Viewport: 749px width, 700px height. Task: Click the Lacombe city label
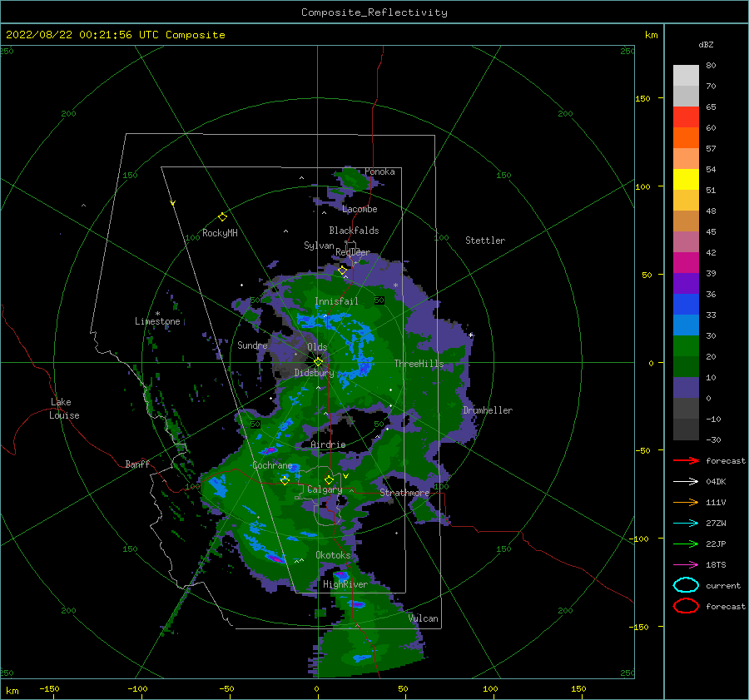[x=360, y=209]
